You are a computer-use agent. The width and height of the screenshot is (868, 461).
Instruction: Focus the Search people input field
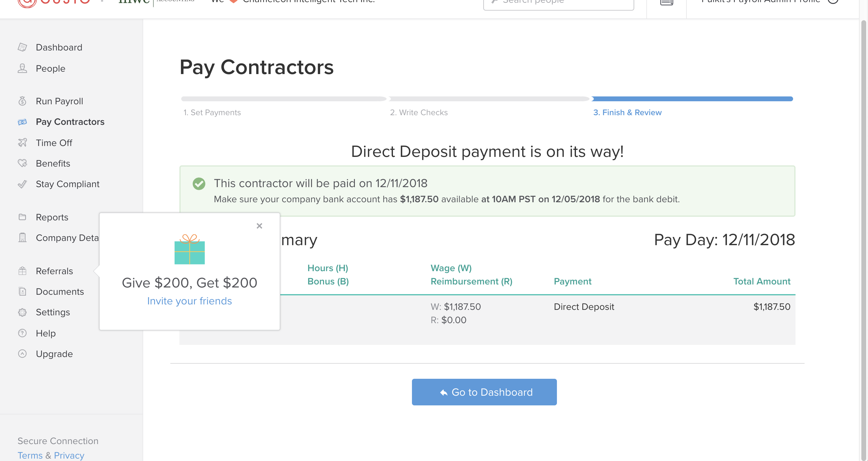pos(559,3)
